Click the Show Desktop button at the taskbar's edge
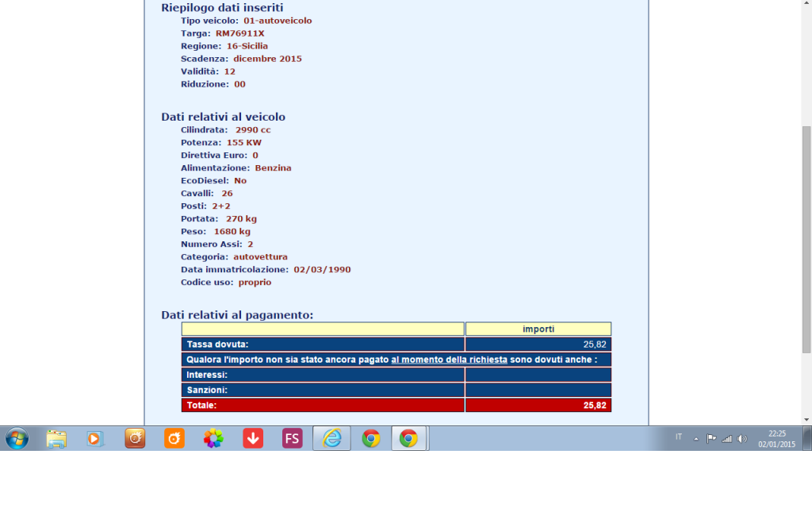812x508 pixels. tap(808, 438)
